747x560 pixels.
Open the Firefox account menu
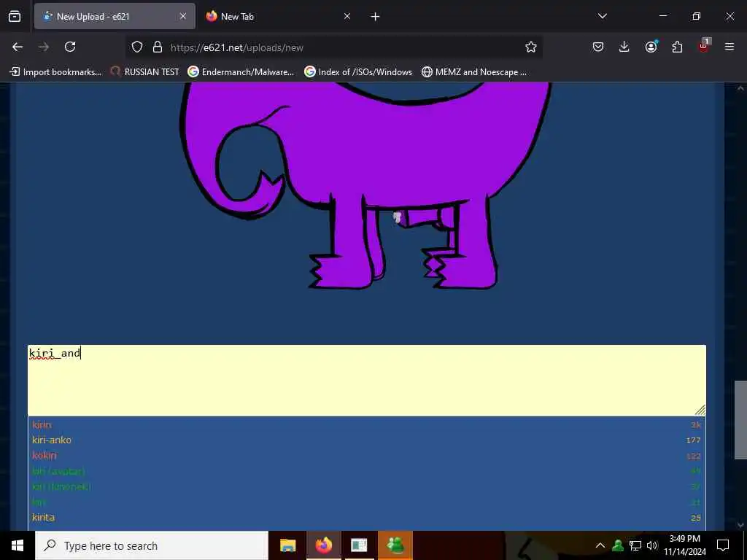[x=651, y=47]
